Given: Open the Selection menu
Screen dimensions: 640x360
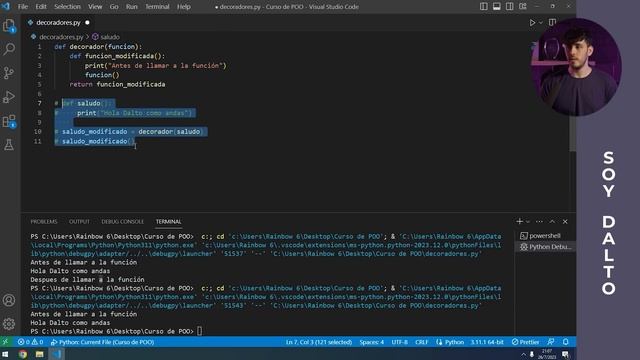Looking at the screenshot, I should pos(67,7).
